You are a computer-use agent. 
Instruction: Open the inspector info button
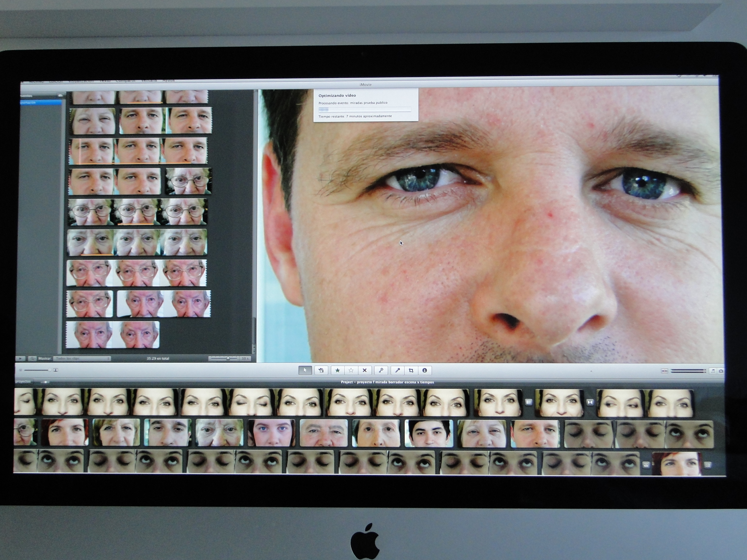click(425, 370)
